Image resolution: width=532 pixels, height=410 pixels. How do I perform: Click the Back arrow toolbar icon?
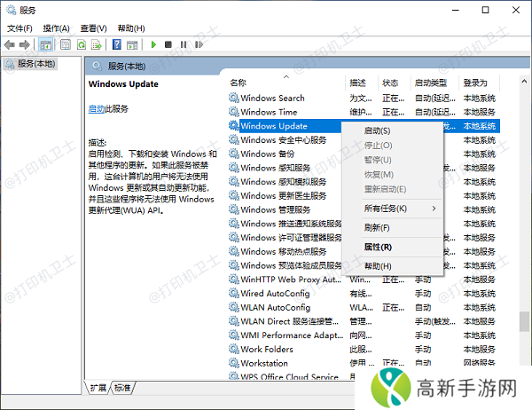10,44
